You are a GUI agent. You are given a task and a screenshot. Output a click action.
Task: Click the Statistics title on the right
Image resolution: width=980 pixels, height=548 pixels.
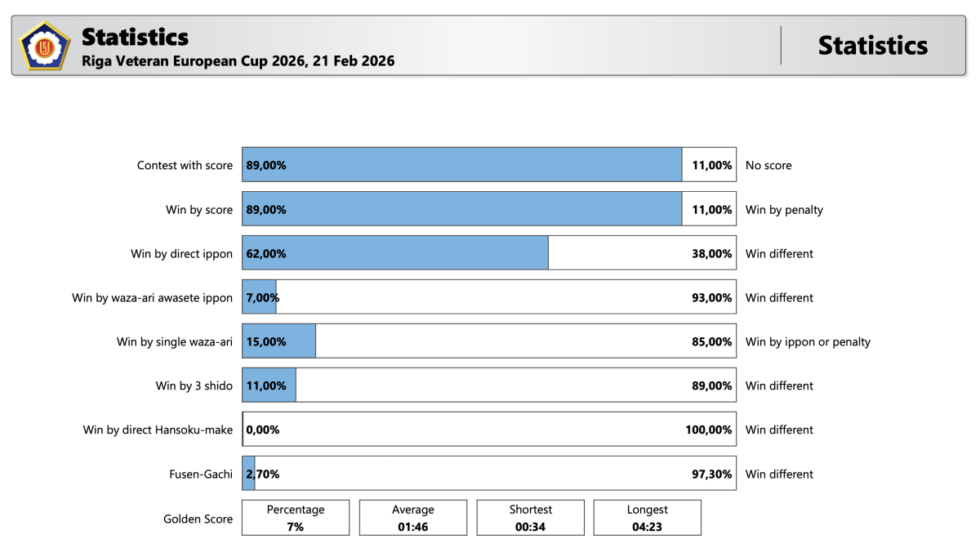872,46
